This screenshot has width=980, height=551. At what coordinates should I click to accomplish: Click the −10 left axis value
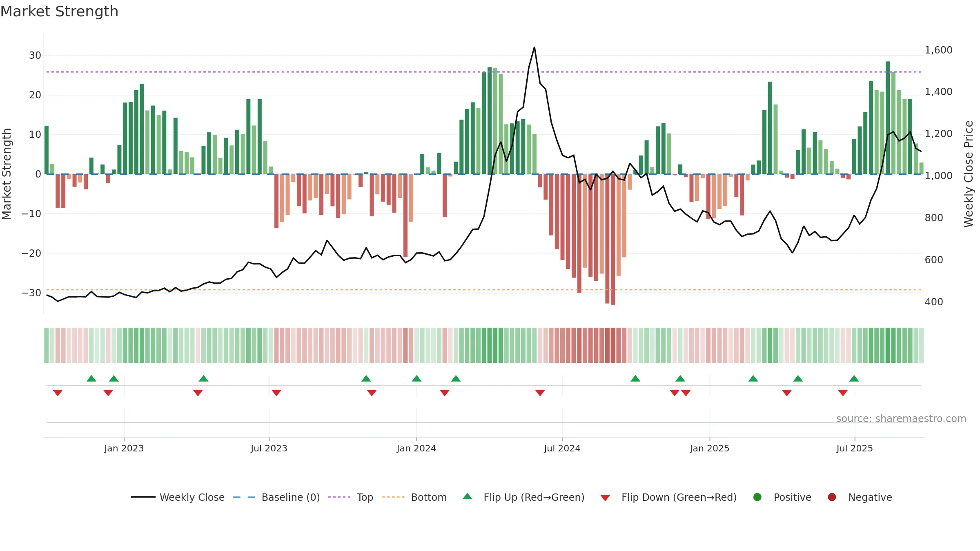(31, 213)
